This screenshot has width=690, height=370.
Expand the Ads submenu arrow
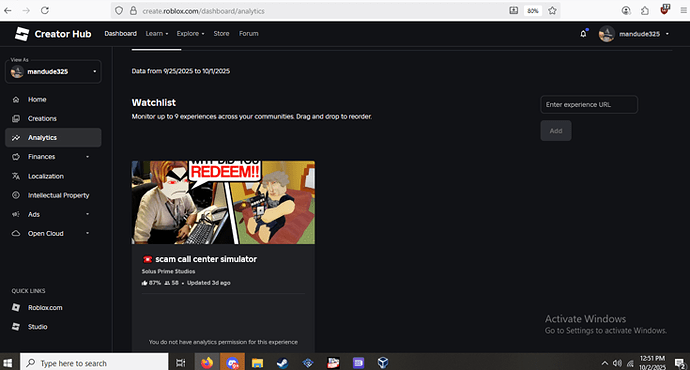pyautogui.click(x=87, y=214)
